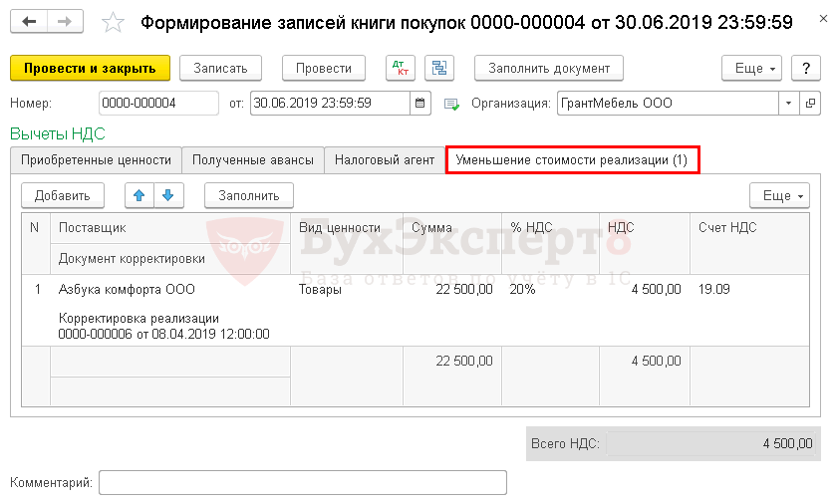Click the % НДС column header

coord(551,244)
